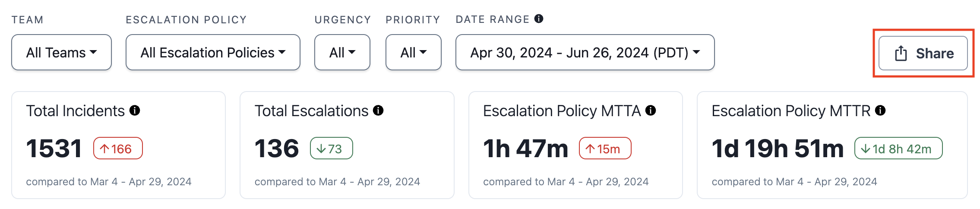Expand the All Escalation Policies dropdown
980x209 pixels.
tap(213, 52)
